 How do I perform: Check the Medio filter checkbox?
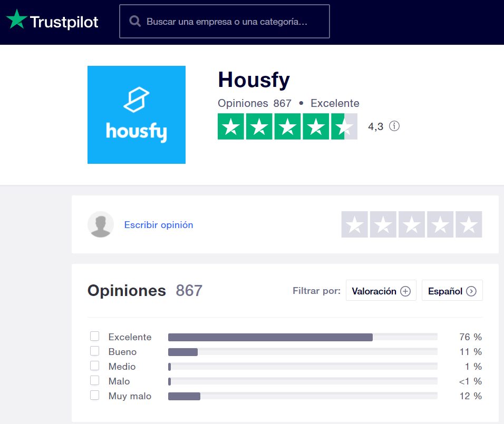[x=94, y=366]
